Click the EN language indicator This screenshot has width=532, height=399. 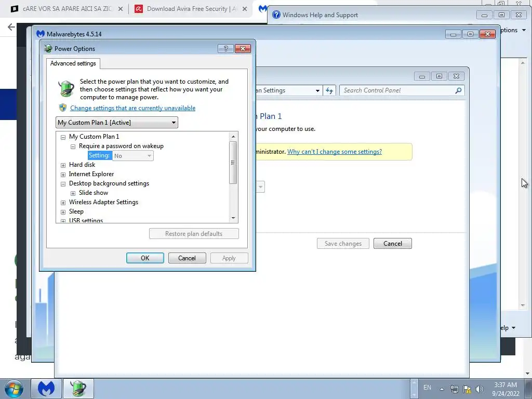pyautogui.click(x=427, y=388)
